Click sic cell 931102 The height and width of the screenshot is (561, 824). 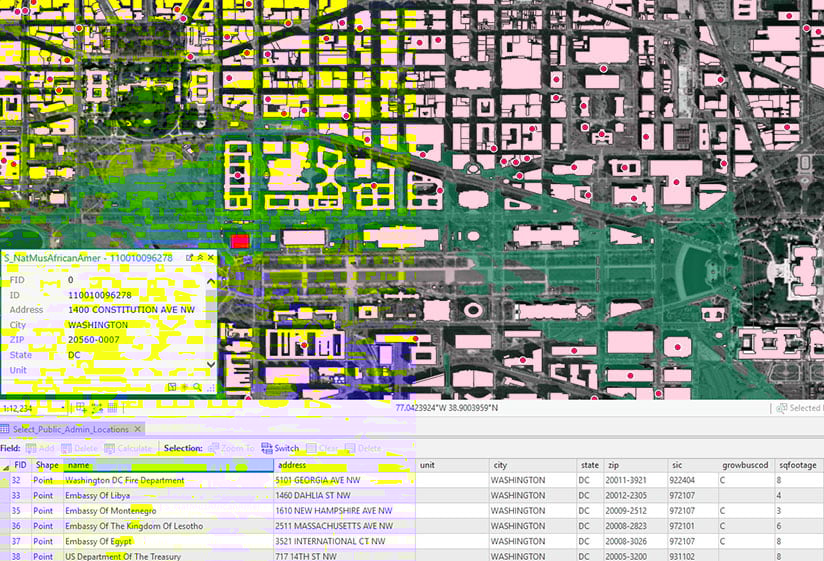click(692, 555)
